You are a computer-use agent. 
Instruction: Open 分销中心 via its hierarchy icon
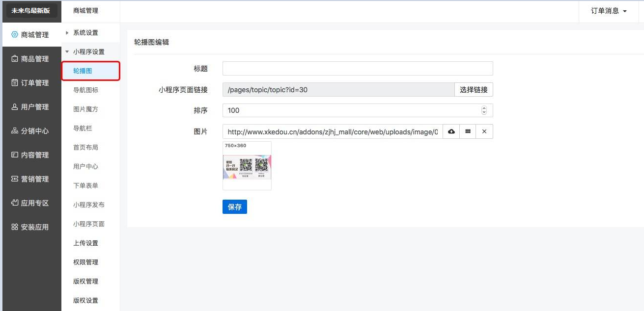coord(15,131)
